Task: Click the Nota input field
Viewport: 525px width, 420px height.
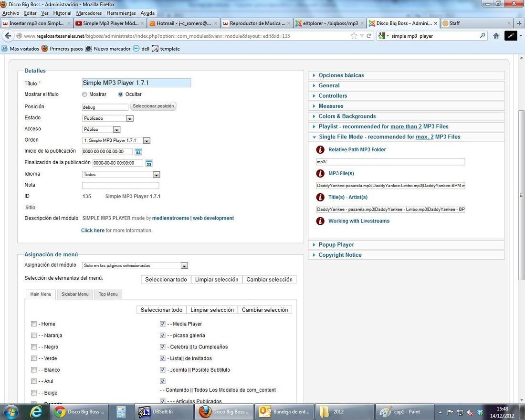Action: click(121, 186)
